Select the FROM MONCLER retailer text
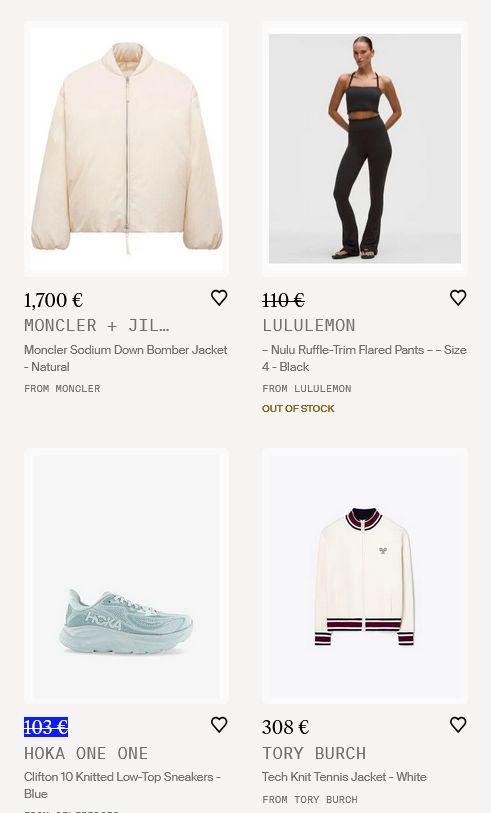The image size is (491, 813). tap(62, 388)
